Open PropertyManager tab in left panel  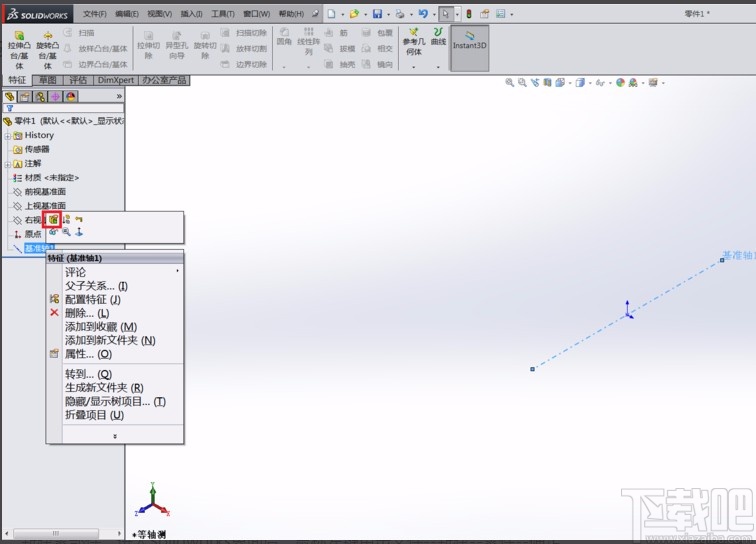point(25,96)
